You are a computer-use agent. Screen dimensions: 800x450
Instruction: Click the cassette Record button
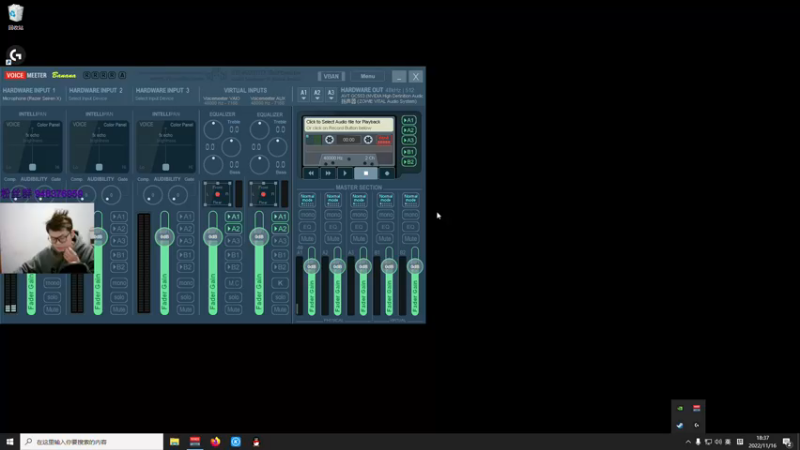pyautogui.click(x=387, y=173)
